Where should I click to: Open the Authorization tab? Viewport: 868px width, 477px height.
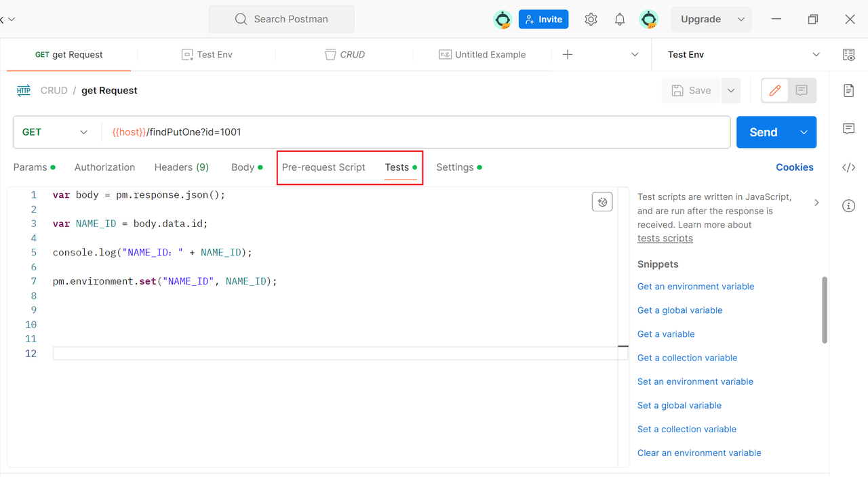click(104, 167)
